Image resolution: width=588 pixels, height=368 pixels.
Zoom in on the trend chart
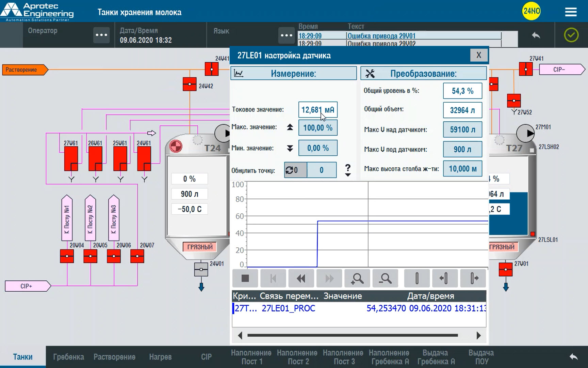pos(357,278)
